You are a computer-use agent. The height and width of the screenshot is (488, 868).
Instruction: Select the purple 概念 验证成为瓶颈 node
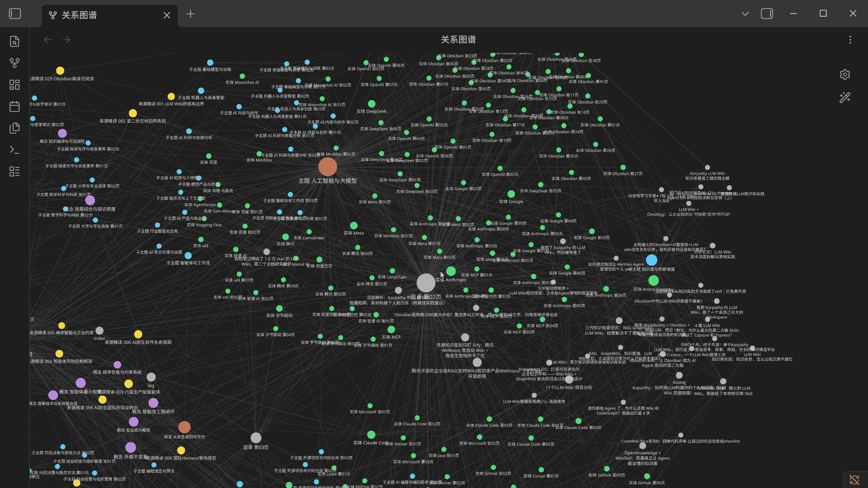[x=133, y=422]
